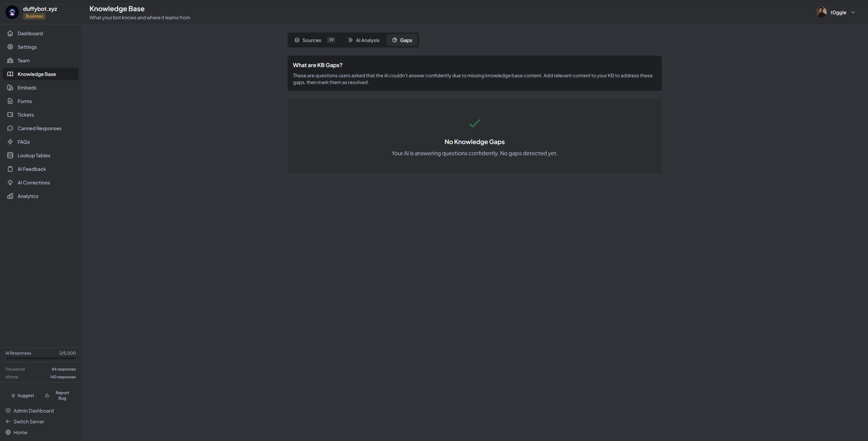Image resolution: width=868 pixels, height=441 pixels.
Task: Open the Admin Dashboard link
Action: (33, 410)
